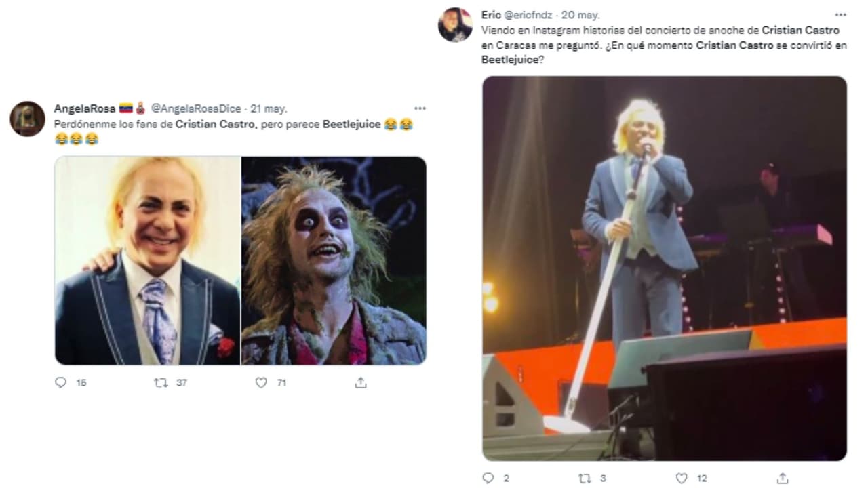Open AngelaRosa's profile picture
The image size is (868, 488).
pyautogui.click(x=28, y=119)
